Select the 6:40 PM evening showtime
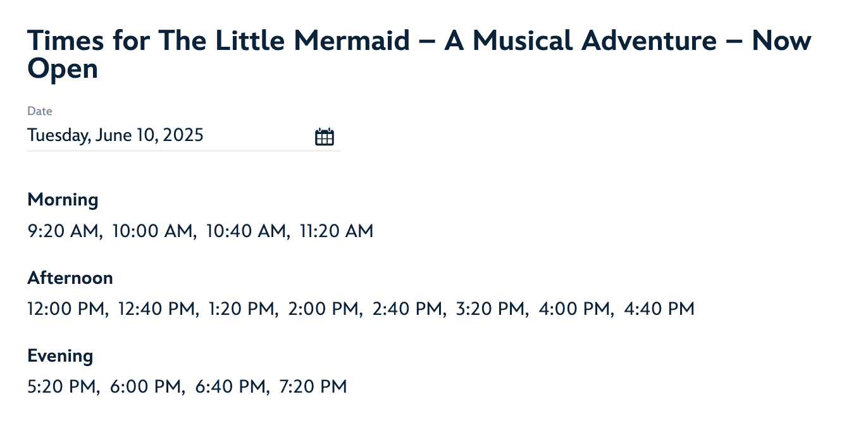Viewport: 868px width, 435px height. (x=230, y=387)
